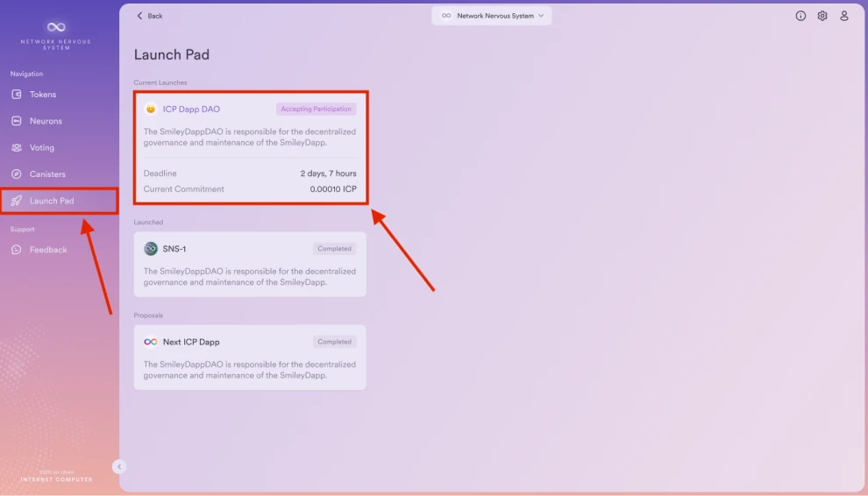
Task: Open settings via the gear icon
Action: 822,16
